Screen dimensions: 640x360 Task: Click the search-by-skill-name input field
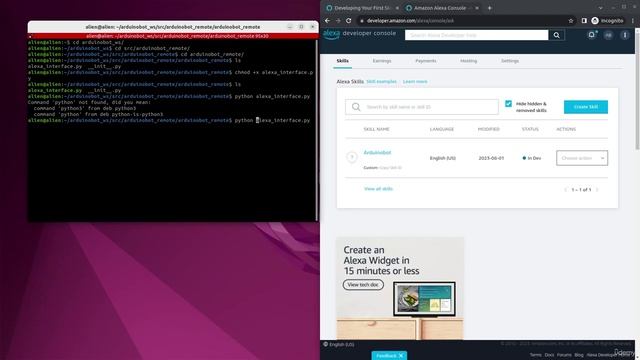422,107
